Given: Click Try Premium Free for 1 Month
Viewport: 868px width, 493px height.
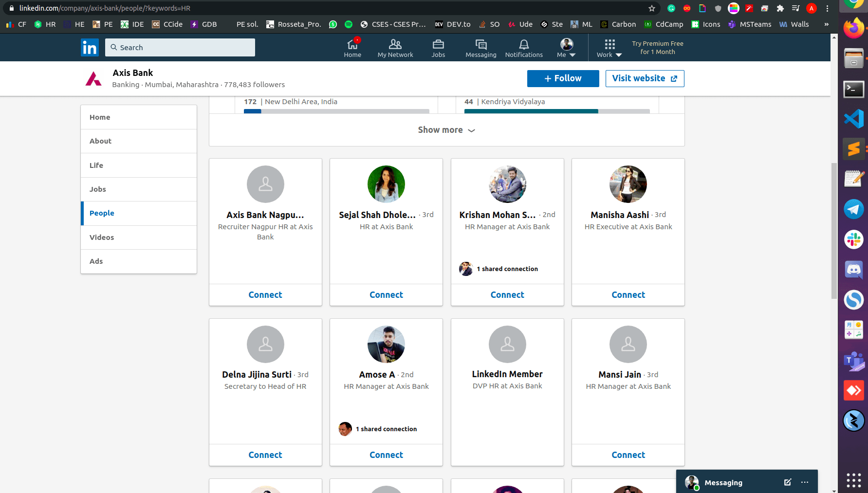Looking at the screenshot, I should click(x=658, y=48).
